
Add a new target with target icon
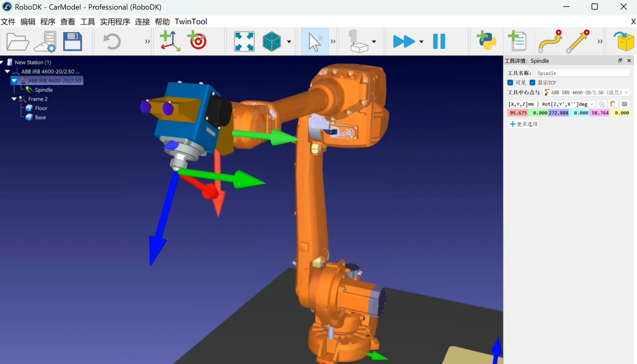pyautogui.click(x=197, y=41)
